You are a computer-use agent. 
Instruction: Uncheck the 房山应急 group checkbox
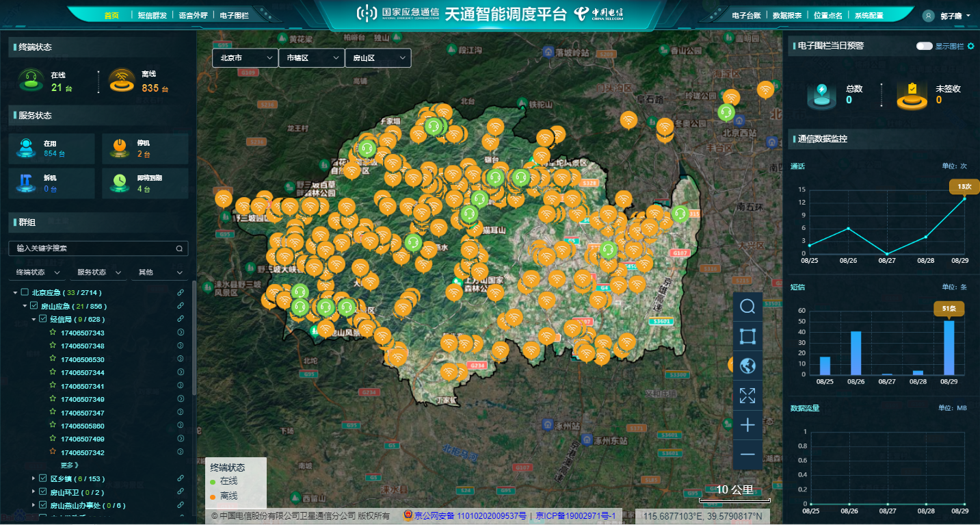point(34,306)
